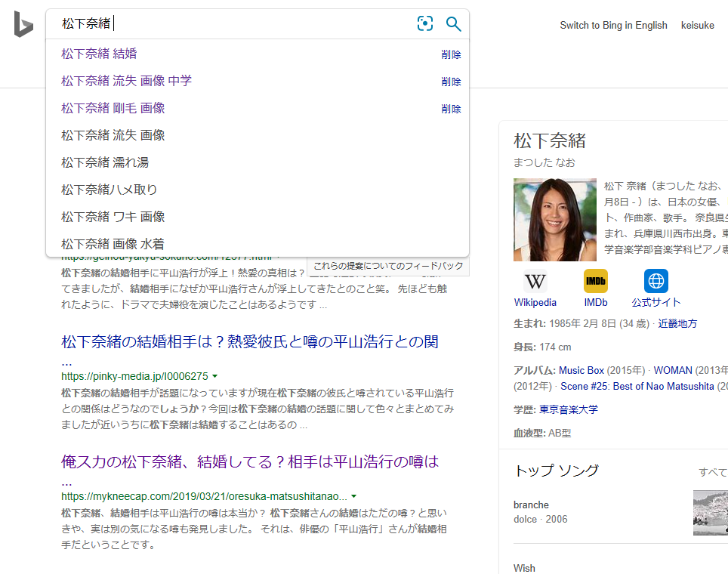
Task: Open the Music Box album link
Action: [581, 371]
